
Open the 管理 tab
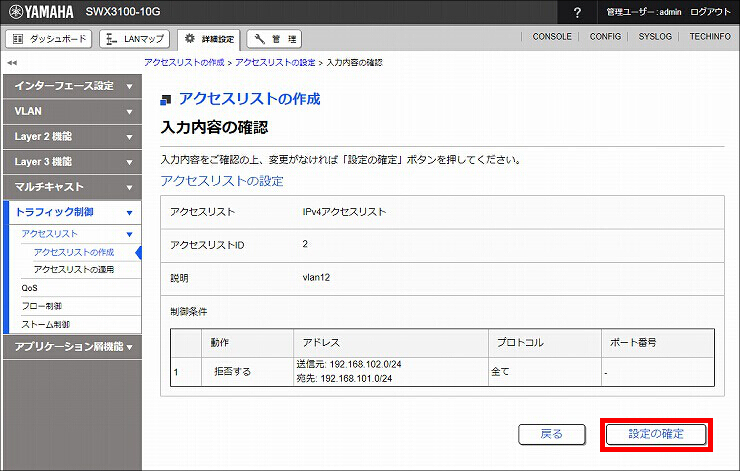click(274, 39)
